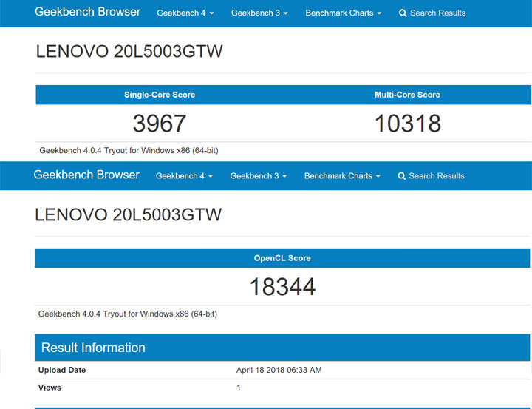Click the LENOVO 20L5003GTW title above OpenCL Score

[128, 215]
